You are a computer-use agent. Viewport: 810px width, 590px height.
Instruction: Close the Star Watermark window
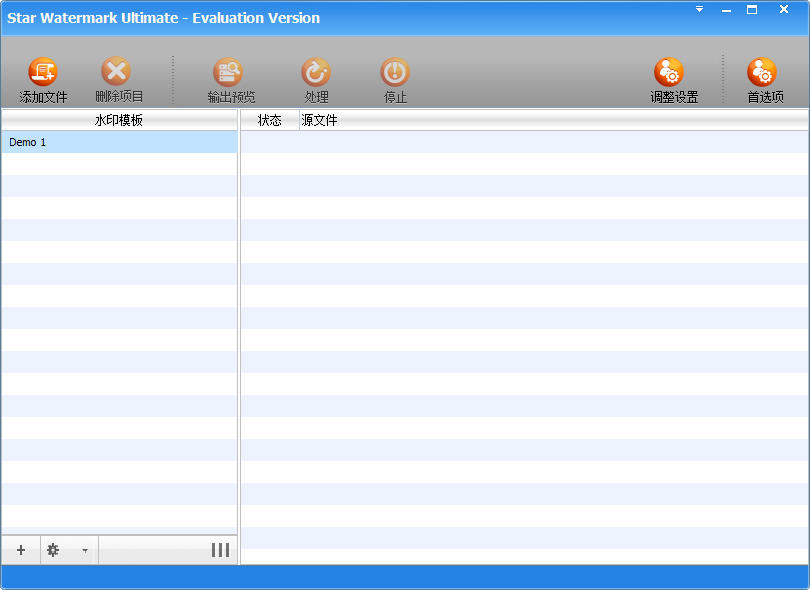[x=784, y=9]
